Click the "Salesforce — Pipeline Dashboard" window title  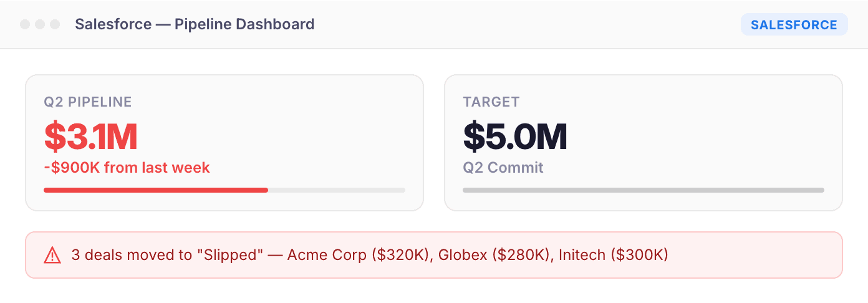click(x=195, y=24)
